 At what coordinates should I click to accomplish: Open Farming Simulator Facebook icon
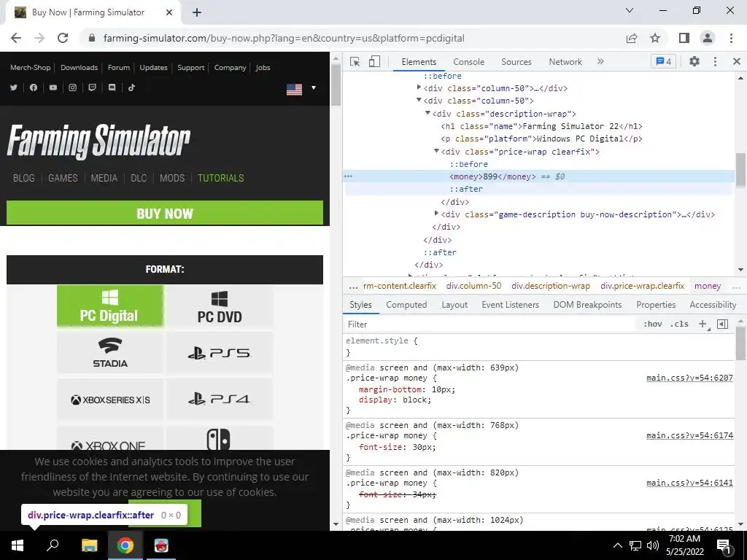pos(34,87)
